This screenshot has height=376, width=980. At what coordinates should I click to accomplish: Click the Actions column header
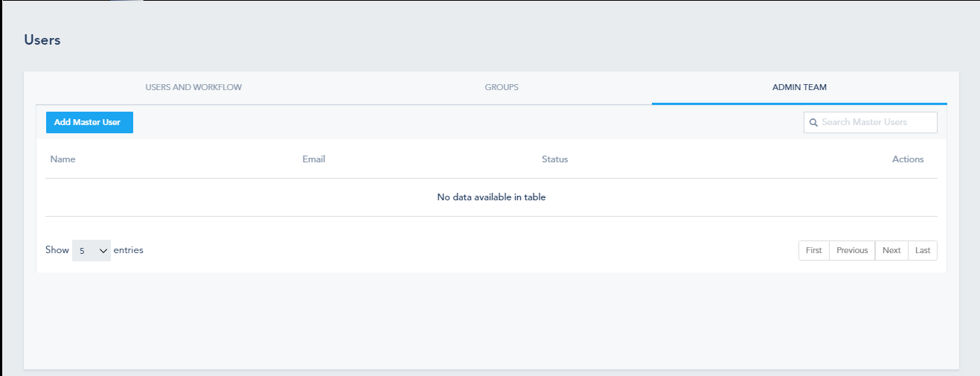click(908, 159)
